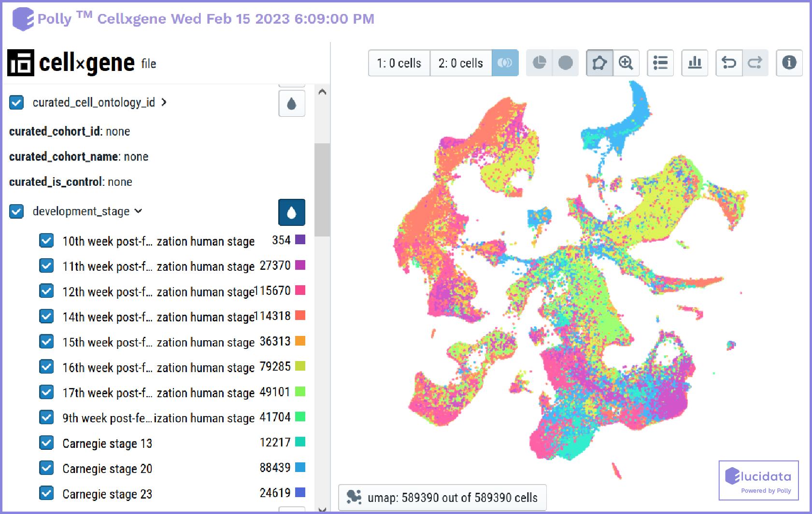Viewport: 812px width, 514px height.
Task: Redo the last undone action
Action: coord(755,63)
